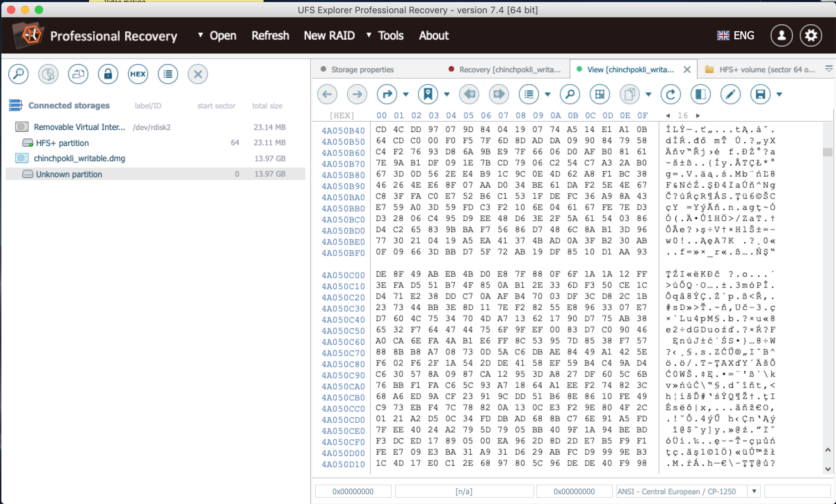Switch to Storage properties tab
This screenshot has width=836, height=504.
coord(362,70)
